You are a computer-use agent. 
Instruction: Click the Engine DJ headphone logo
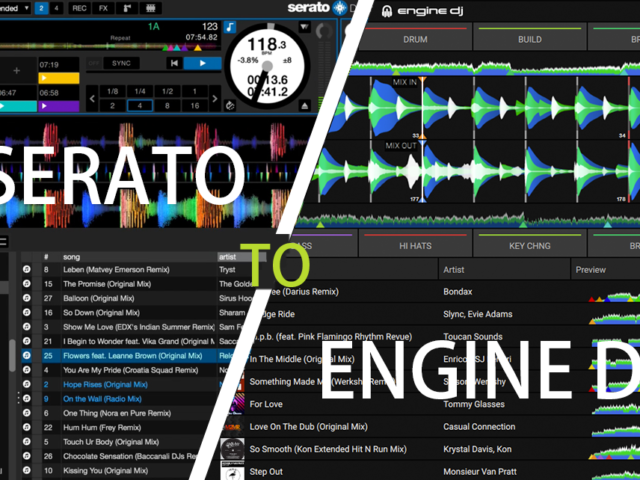click(x=387, y=11)
